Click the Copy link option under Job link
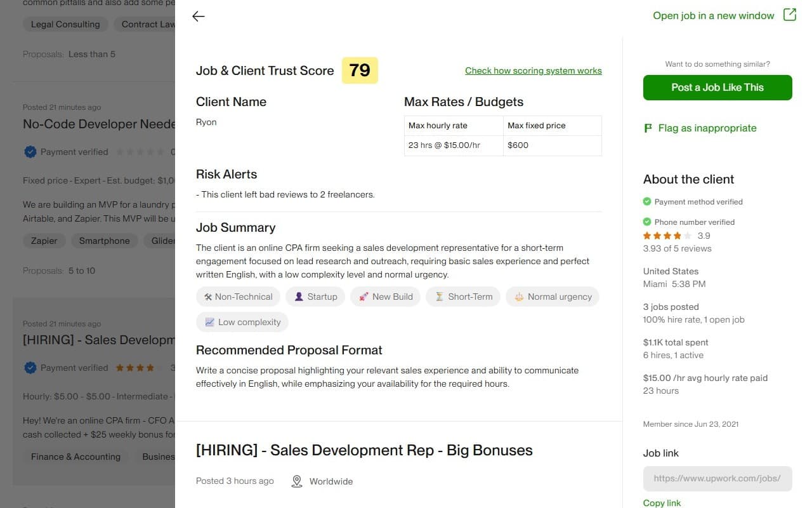Image resolution: width=812 pixels, height=508 pixels. point(662,502)
